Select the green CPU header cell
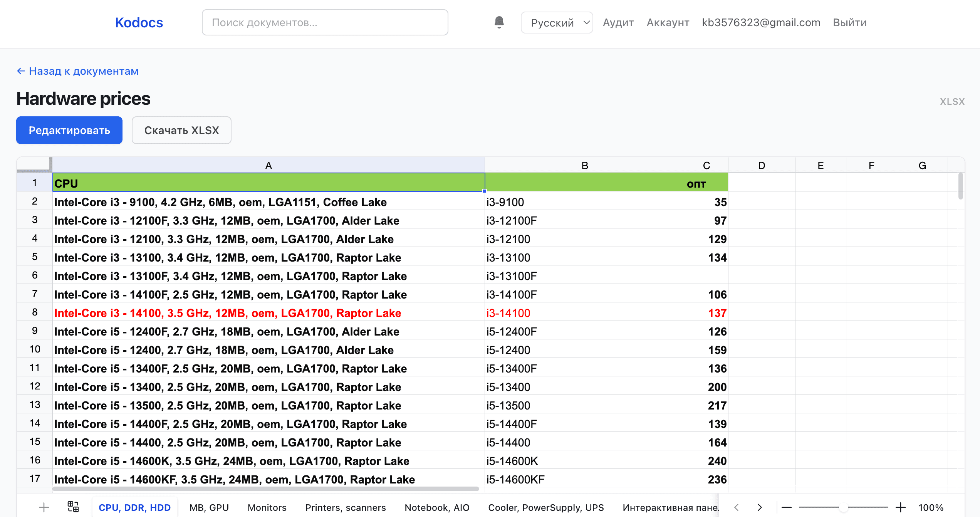 268,182
